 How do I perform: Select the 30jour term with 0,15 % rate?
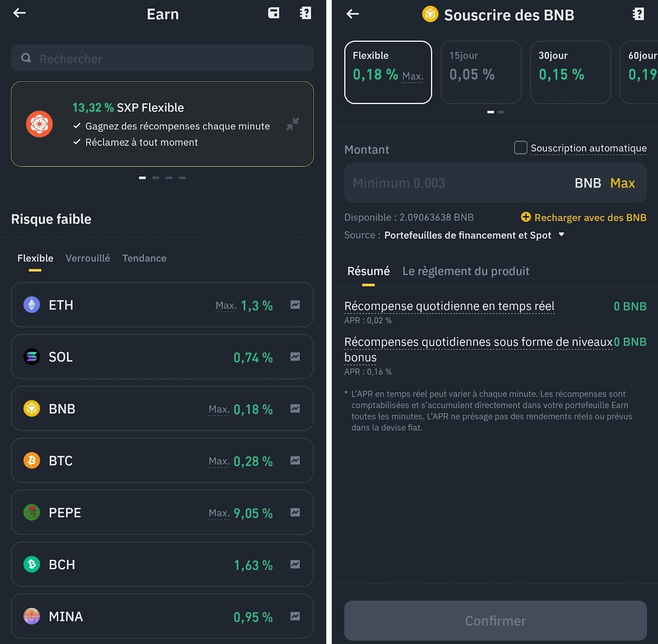pyautogui.click(x=570, y=72)
